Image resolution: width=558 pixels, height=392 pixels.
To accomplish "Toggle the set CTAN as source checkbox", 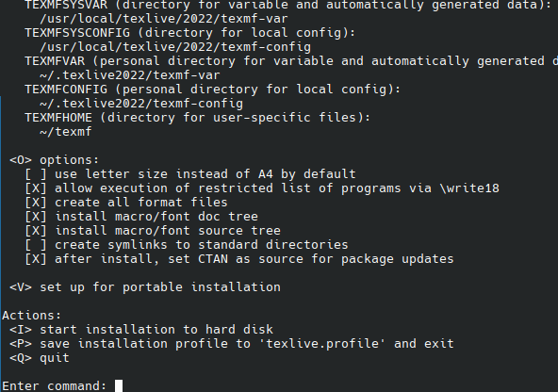I will (36, 259).
